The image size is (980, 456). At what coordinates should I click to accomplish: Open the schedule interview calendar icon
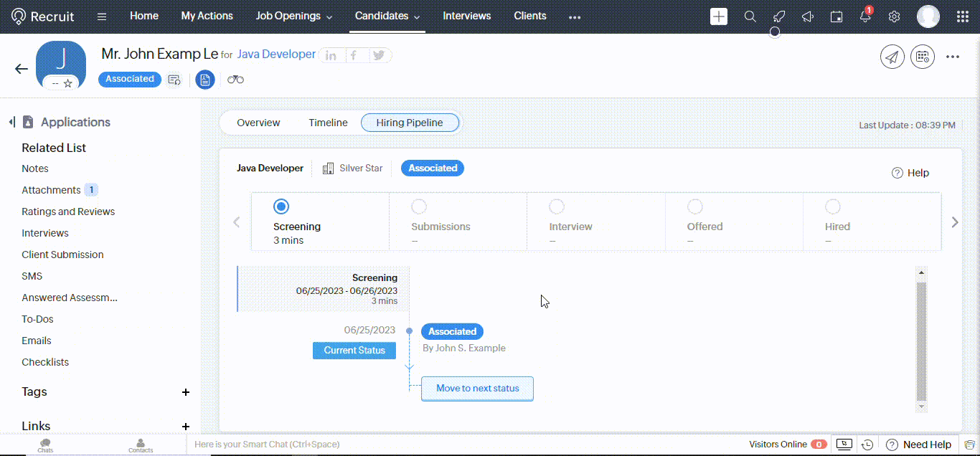pos(922,56)
